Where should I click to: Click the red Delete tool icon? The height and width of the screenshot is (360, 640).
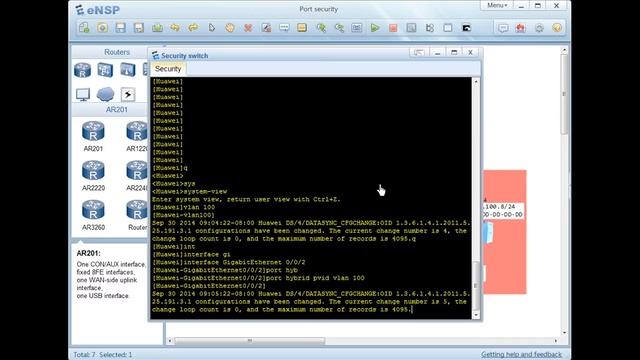[248, 28]
